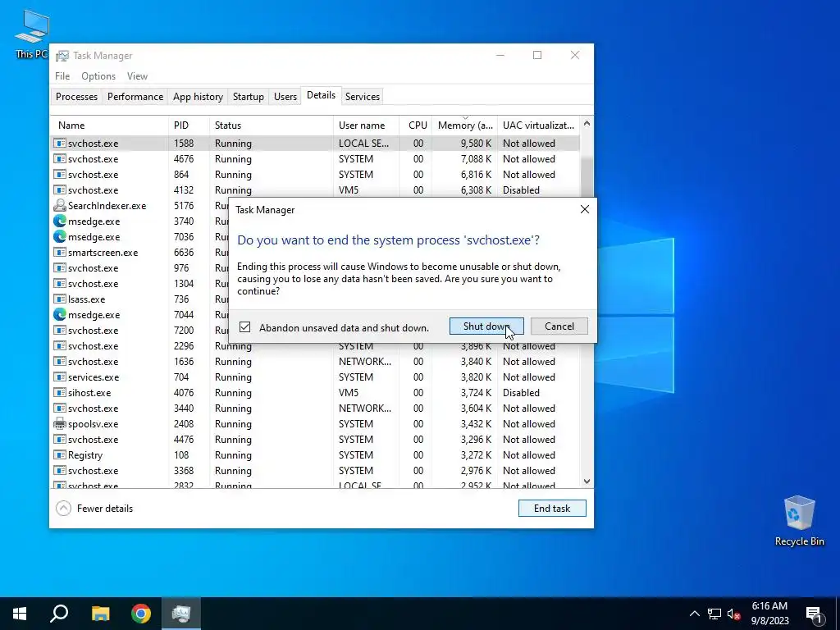Viewport: 840px width, 630px height.
Task: Select msedge.exe icon with PID 7036
Action: pos(59,237)
